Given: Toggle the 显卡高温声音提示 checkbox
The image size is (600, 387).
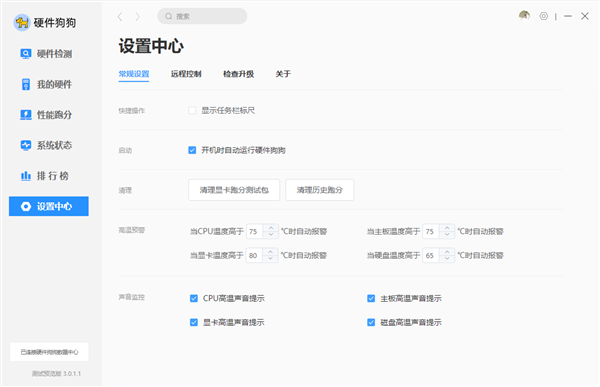Looking at the screenshot, I should [194, 323].
